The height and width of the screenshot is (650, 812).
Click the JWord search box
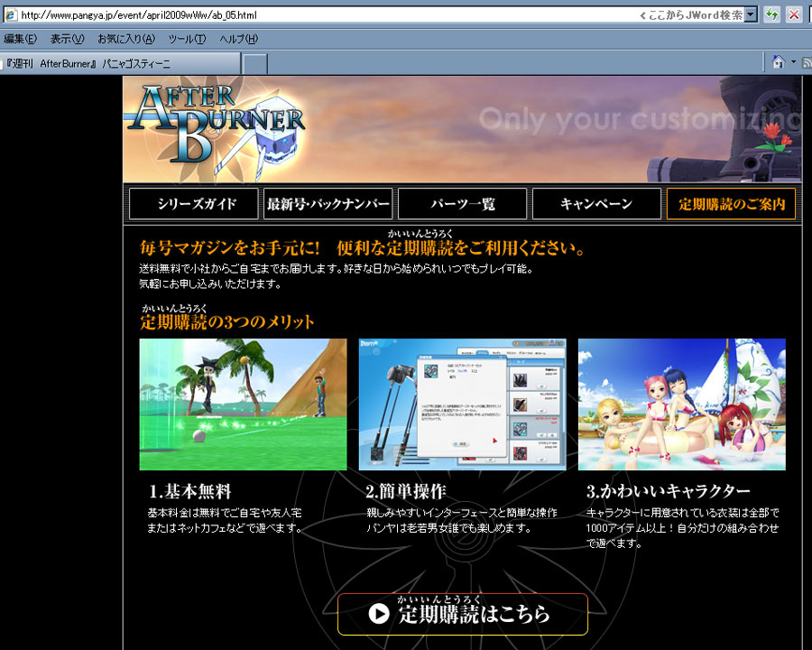pyautogui.click(x=691, y=15)
